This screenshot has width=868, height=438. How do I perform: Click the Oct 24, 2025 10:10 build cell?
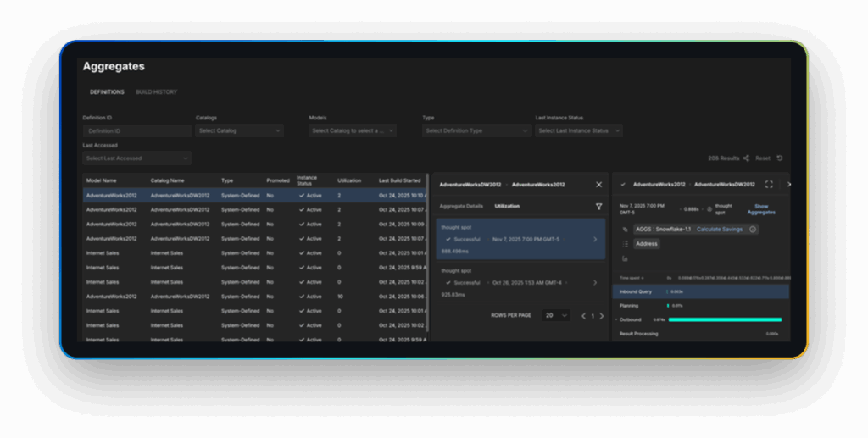point(403,196)
